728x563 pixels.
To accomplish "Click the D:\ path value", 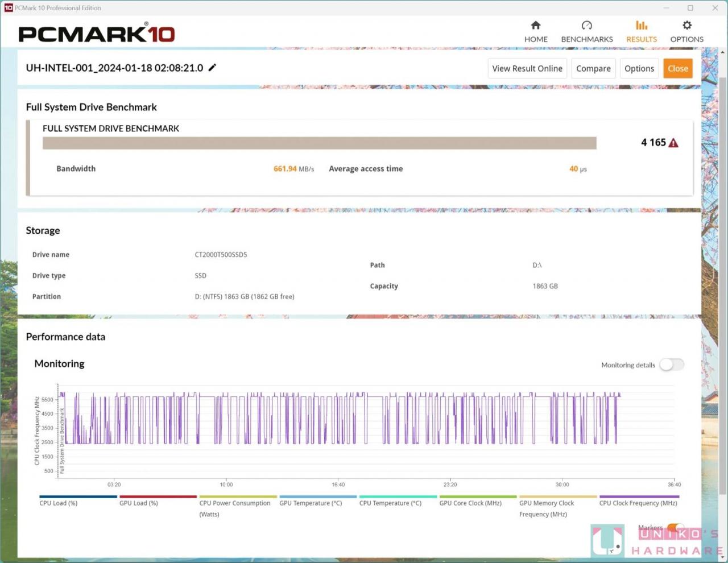I will point(537,265).
